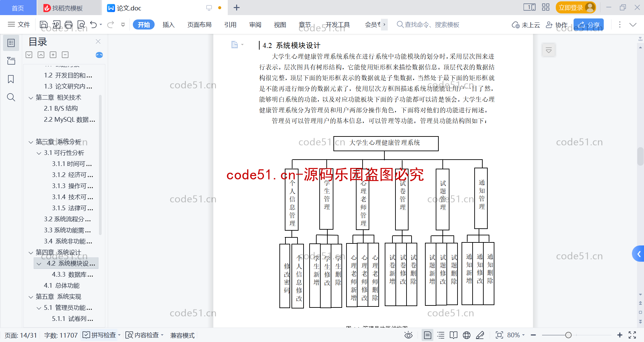Image resolution: width=644 pixels, height=342 pixels.
Task: Open the clipboard icon in the left sidebar
Action: click(x=11, y=61)
